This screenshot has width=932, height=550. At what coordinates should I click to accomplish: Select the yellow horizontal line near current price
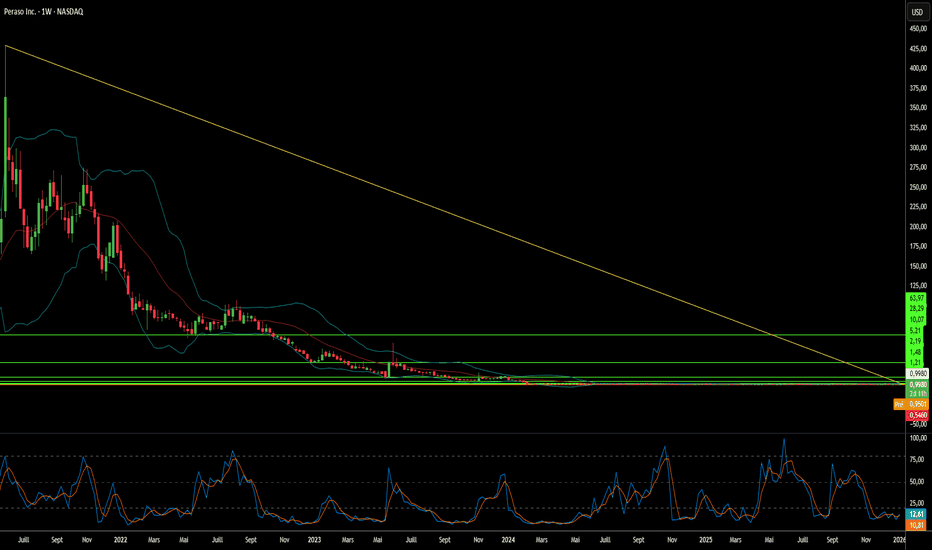click(452, 384)
